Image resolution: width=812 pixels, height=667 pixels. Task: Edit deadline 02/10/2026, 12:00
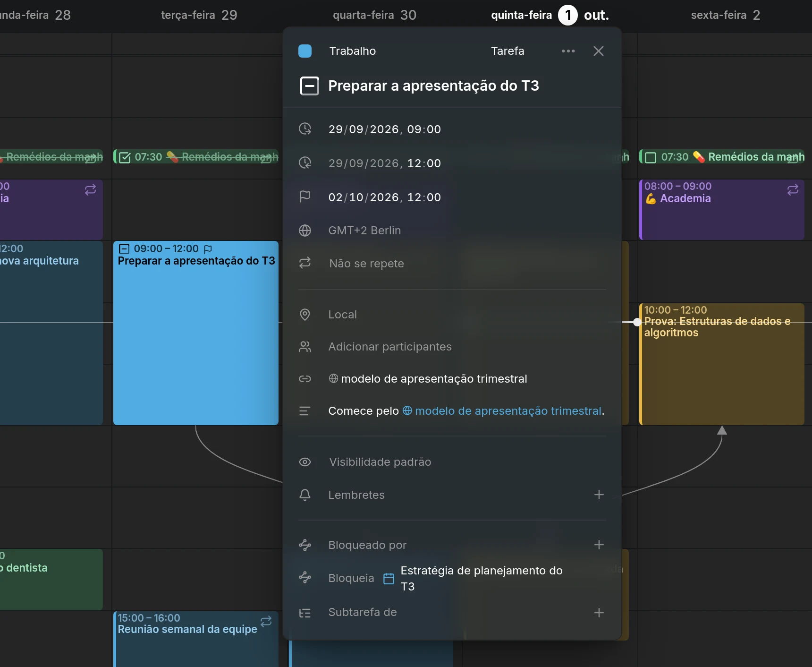385,197
